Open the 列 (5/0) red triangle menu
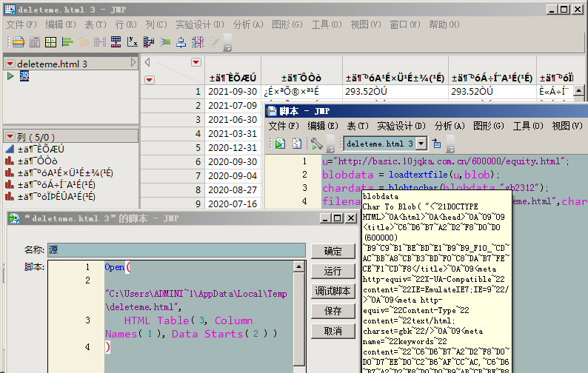This screenshot has width=588, height=373. tap(10, 137)
